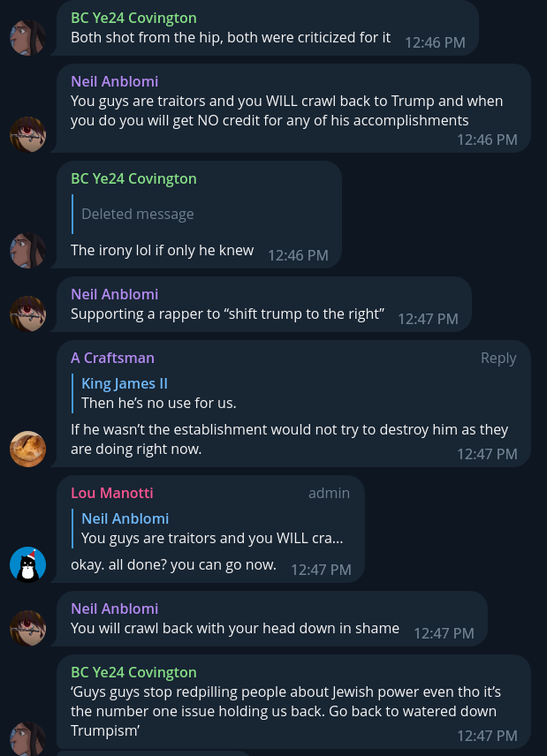Screen dimensions: 547x756
Task: Select 'The irony lol if only he knew' text
Action: 162,250
